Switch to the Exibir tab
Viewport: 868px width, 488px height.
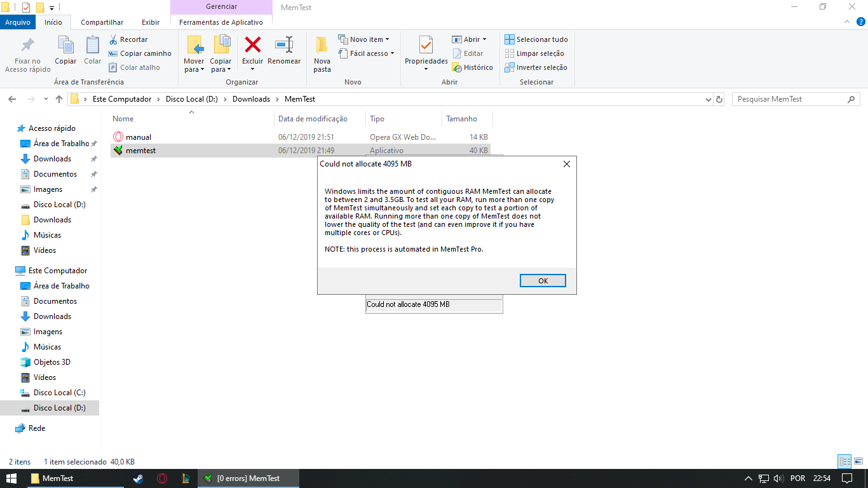[151, 22]
